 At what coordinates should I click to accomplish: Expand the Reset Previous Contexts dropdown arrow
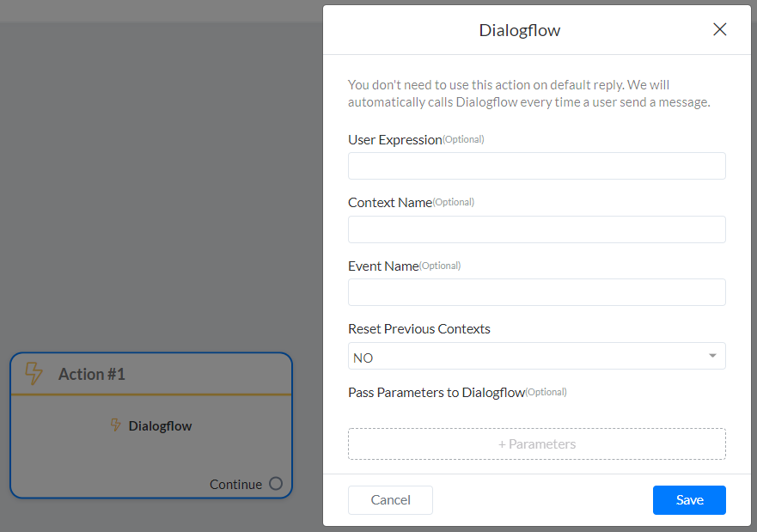[x=712, y=357]
